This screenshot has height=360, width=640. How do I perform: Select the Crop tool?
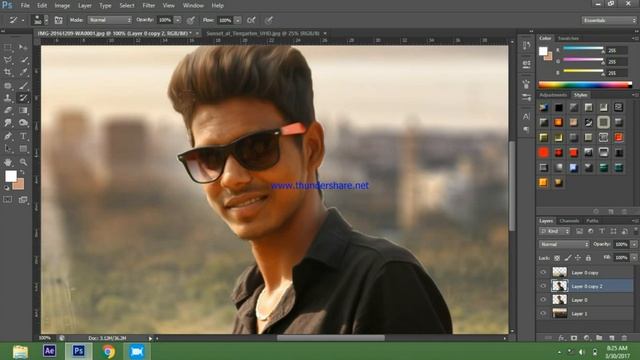8,73
